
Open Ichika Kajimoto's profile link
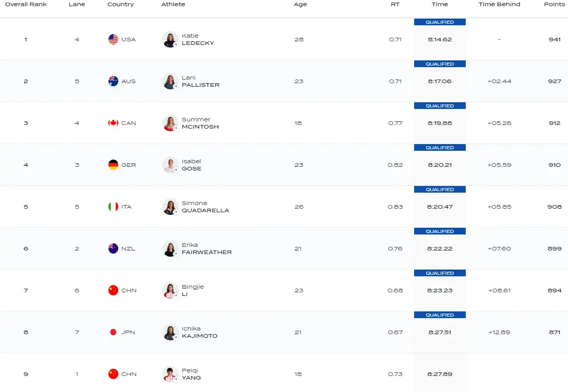(x=199, y=332)
